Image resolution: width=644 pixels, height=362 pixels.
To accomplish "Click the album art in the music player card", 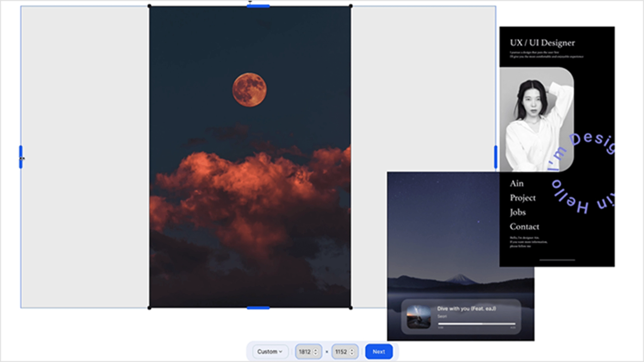I will click(419, 317).
